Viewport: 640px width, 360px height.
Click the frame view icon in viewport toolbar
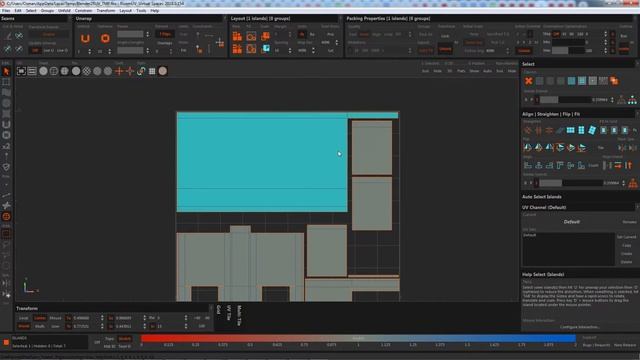[x=21, y=71]
